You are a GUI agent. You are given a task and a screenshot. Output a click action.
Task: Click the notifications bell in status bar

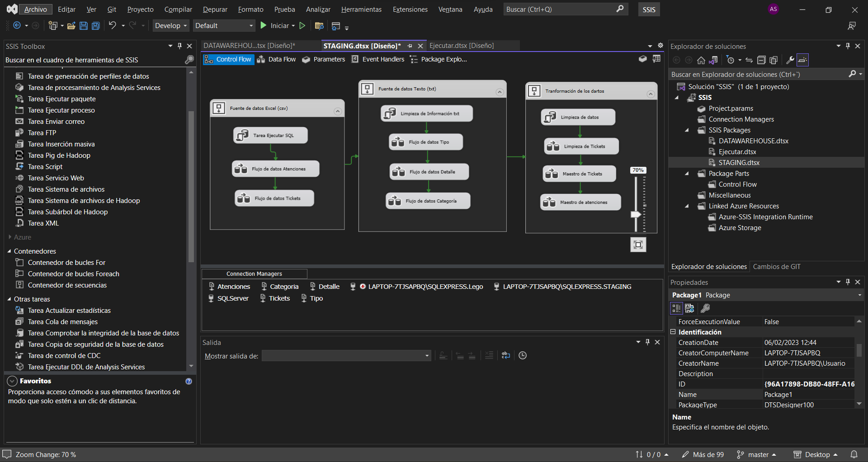point(854,454)
